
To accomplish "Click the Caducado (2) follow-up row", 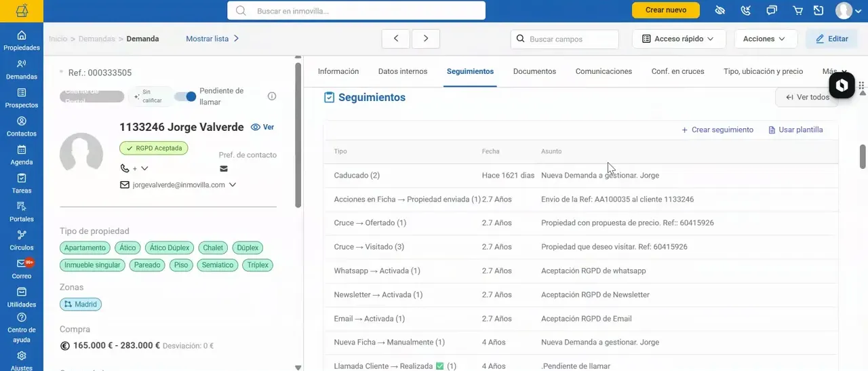I will [x=581, y=176].
